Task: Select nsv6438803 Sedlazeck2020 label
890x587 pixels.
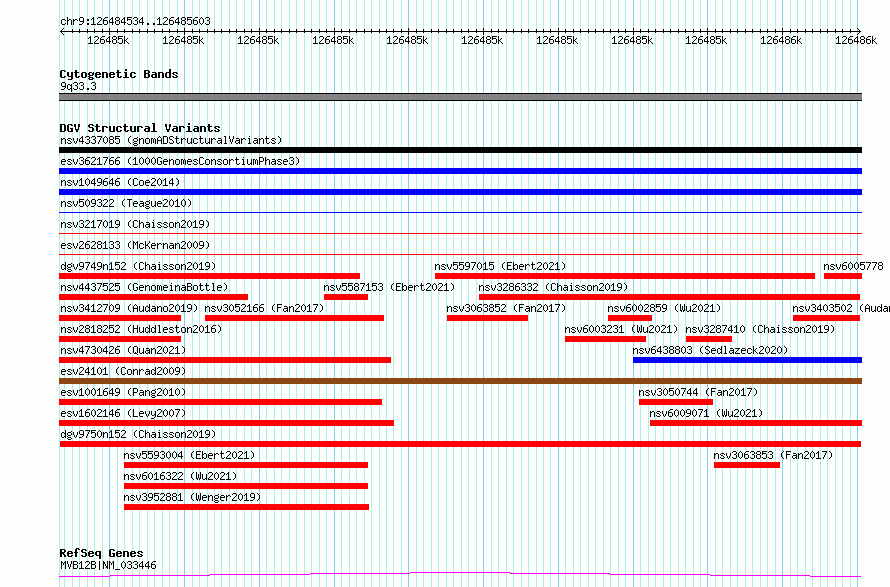Action: pos(710,350)
